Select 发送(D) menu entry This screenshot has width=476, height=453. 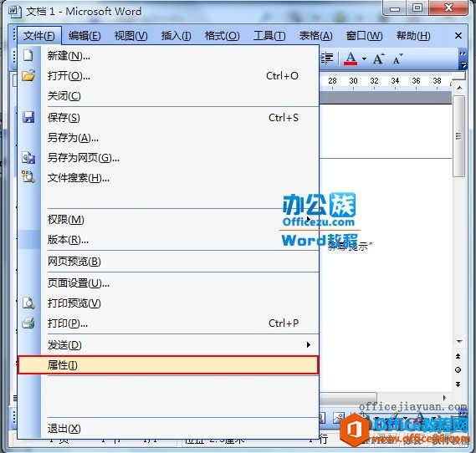pyautogui.click(x=168, y=344)
